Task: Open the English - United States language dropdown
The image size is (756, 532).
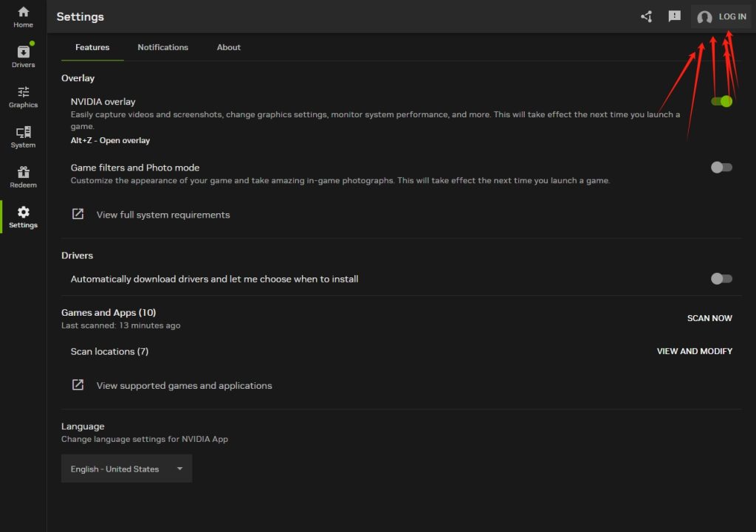Action: (126, 469)
